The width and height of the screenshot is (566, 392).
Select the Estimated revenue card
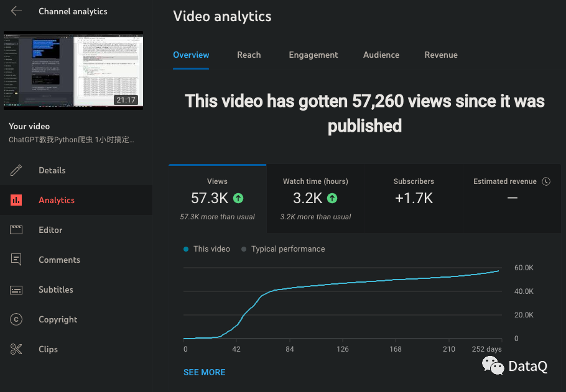(x=512, y=199)
